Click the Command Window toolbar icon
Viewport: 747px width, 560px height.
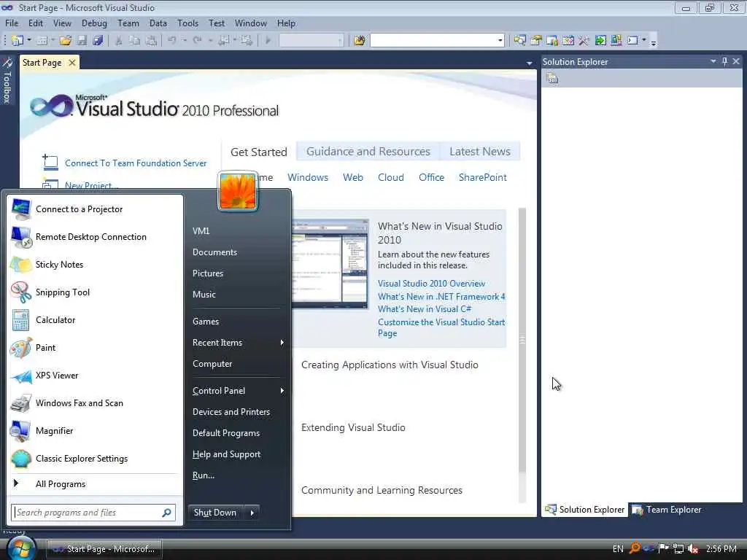coord(632,41)
